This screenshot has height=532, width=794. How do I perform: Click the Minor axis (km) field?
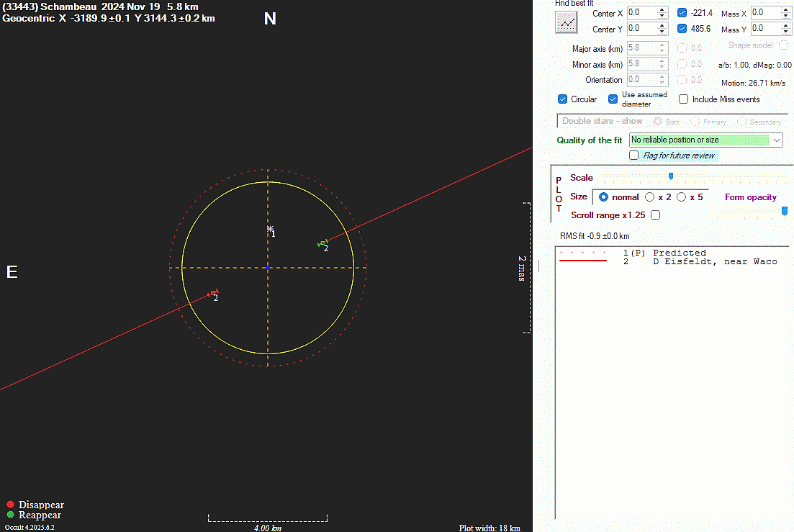click(642, 64)
